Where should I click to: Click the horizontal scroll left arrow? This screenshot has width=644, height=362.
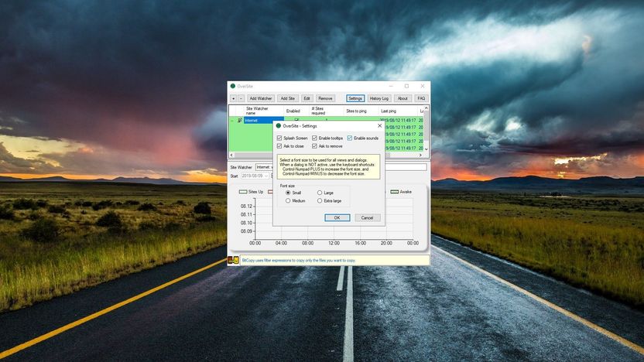click(231, 155)
